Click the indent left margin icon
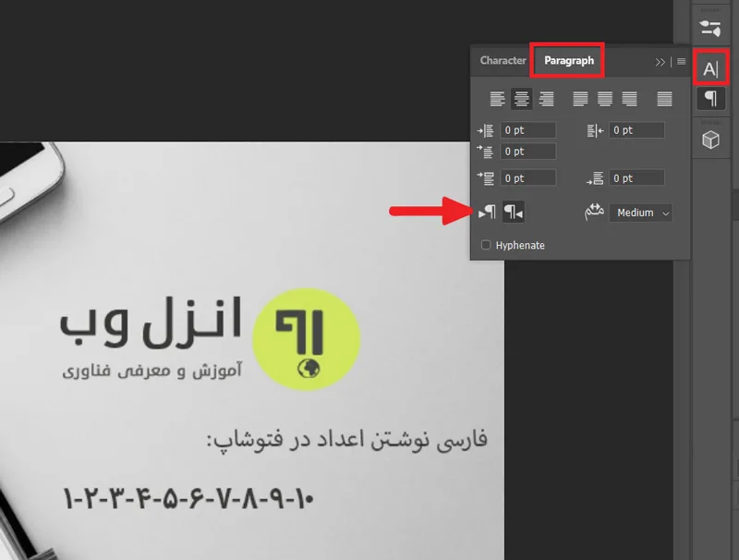Viewport: 739px width, 560px height. click(x=486, y=130)
